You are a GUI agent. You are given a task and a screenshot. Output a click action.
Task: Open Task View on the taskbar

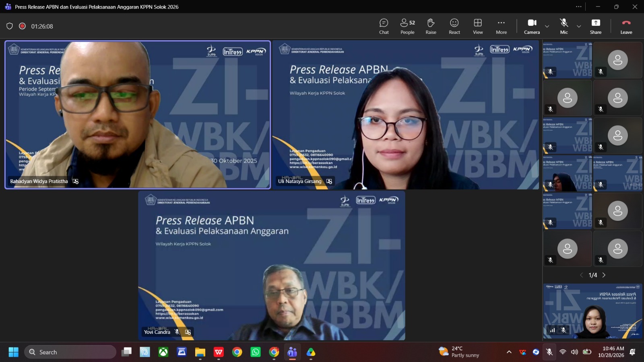tap(127, 352)
